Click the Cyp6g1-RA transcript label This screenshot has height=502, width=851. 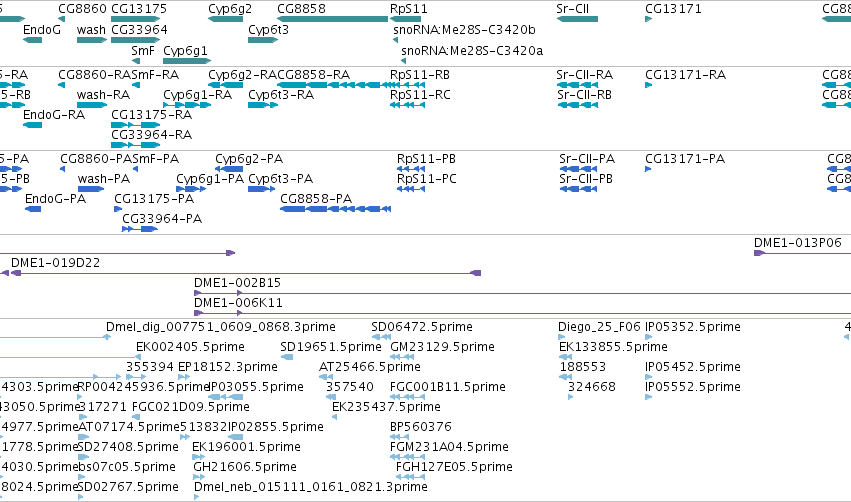pyautogui.click(x=198, y=96)
